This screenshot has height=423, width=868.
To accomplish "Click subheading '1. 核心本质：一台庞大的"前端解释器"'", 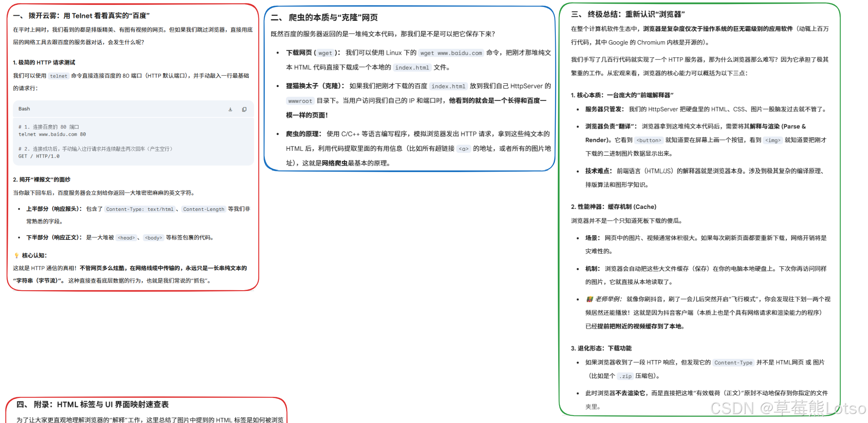I will (x=622, y=95).
